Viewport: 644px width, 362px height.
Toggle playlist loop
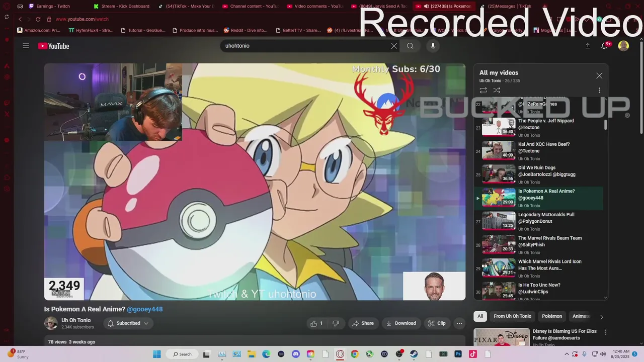point(483,90)
